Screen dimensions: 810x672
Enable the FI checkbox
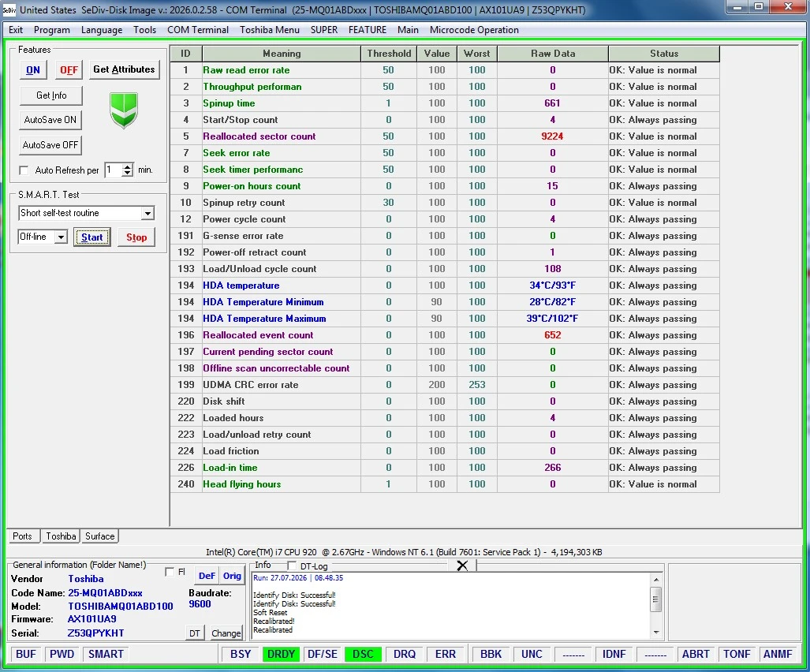[x=170, y=572]
